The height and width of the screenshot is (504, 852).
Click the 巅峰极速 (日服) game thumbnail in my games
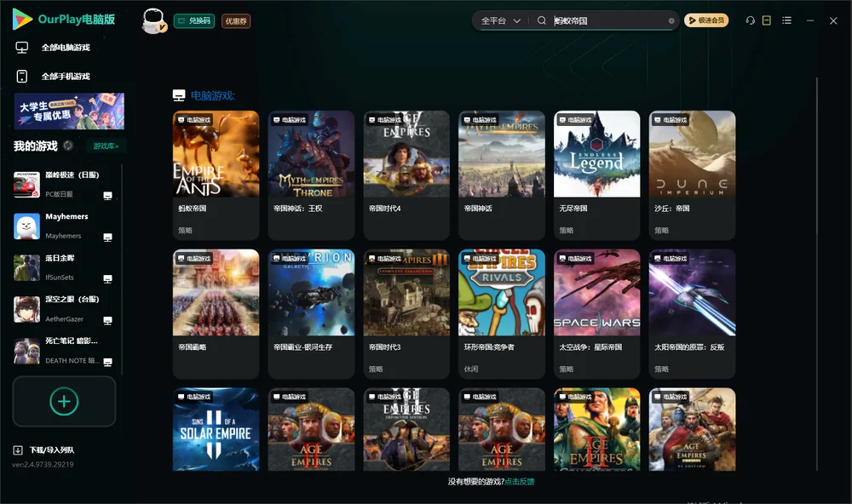coord(26,185)
